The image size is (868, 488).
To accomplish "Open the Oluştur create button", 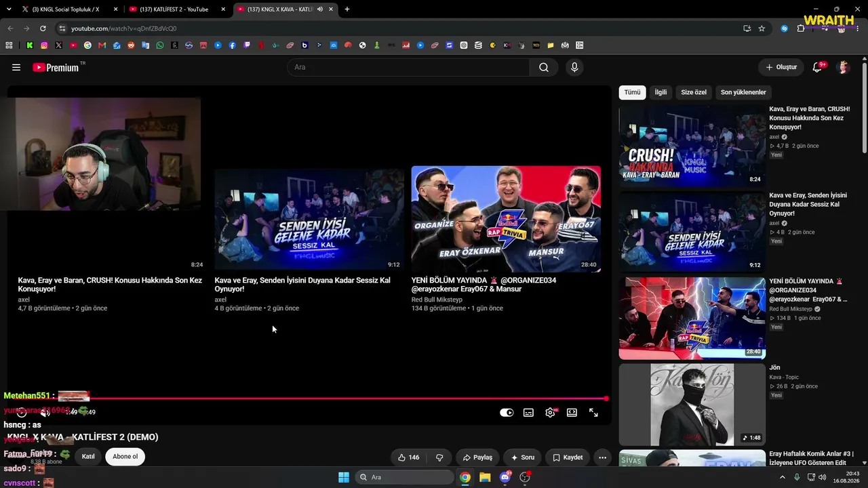I will click(781, 67).
